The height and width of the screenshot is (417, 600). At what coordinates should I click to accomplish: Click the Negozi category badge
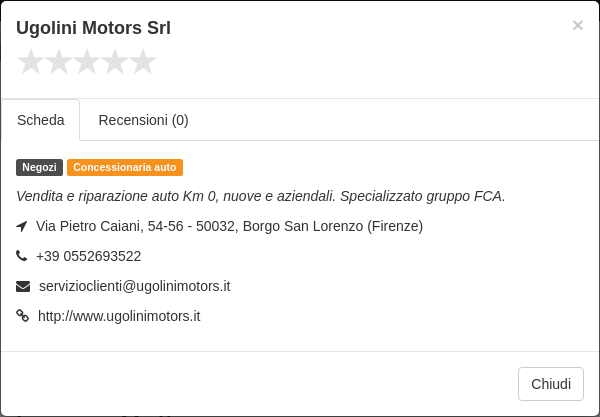(x=39, y=168)
